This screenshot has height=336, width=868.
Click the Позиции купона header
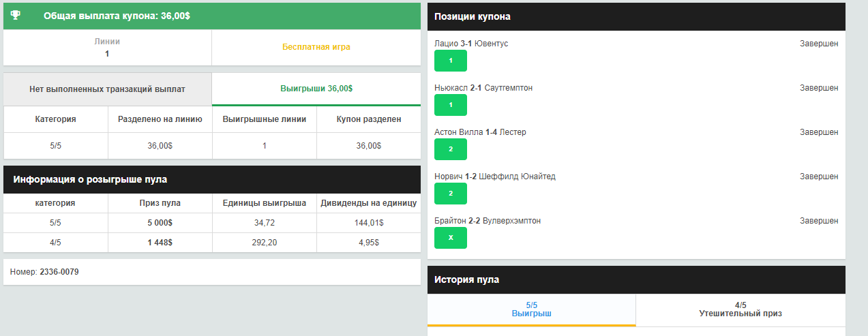tap(636, 16)
